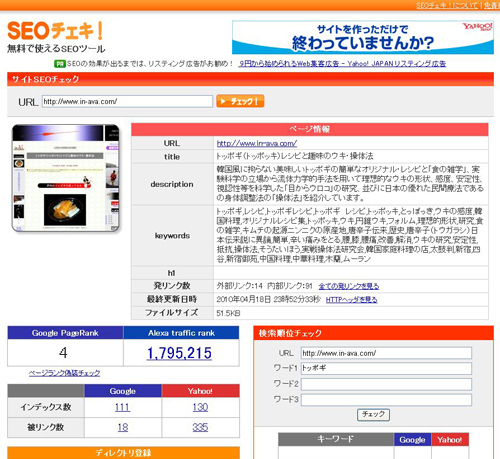Viewport: 500px width, 459px height.
Task: Open the ページランク偽装チェック link
Action: [x=64, y=373]
